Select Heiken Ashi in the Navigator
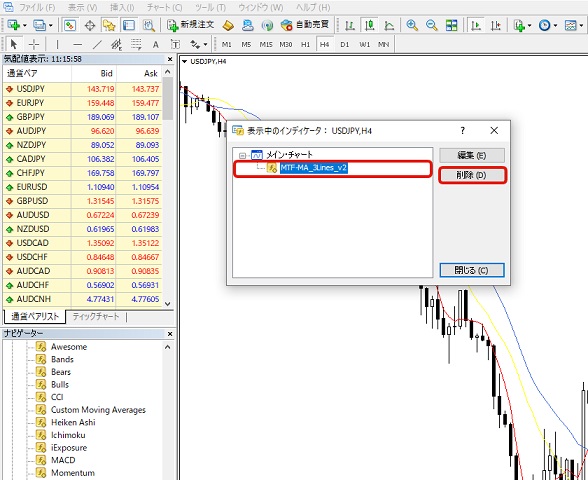The image size is (588, 480). click(x=73, y=422)
